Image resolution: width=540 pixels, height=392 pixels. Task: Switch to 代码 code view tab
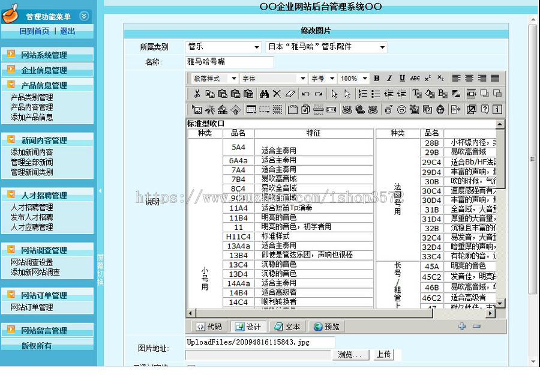[x=209, y=327]
